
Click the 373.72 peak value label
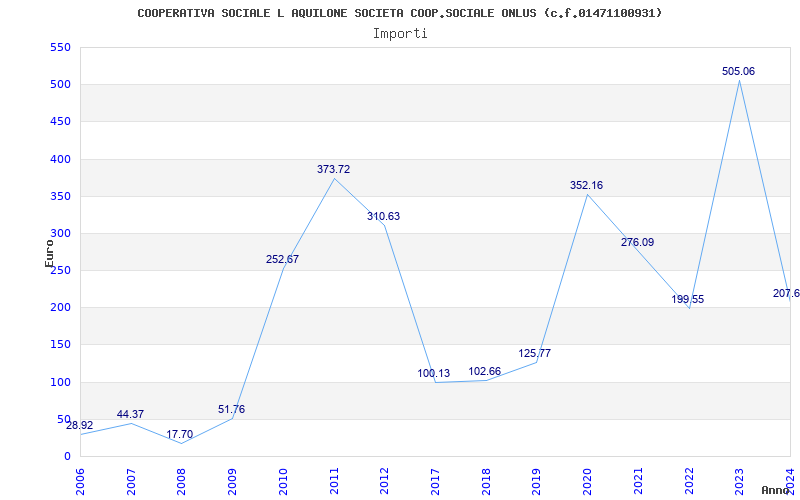(x=333, y=169)
